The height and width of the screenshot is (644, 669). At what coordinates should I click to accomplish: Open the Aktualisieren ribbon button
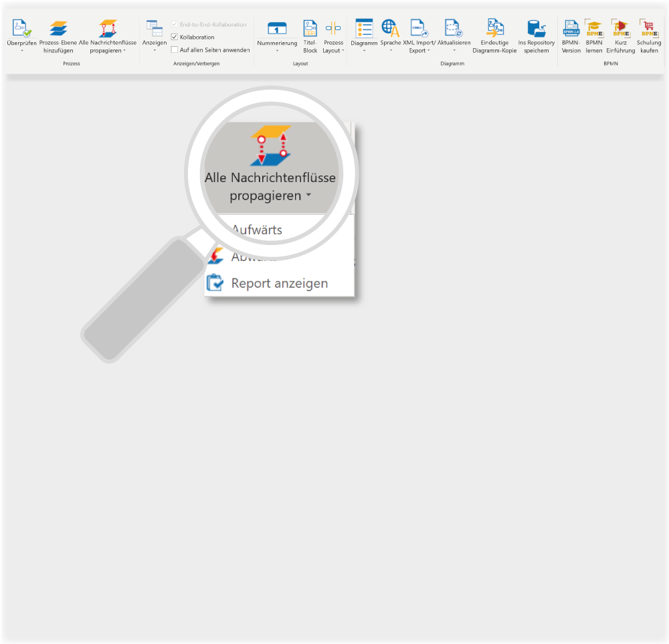pos(454,36)
